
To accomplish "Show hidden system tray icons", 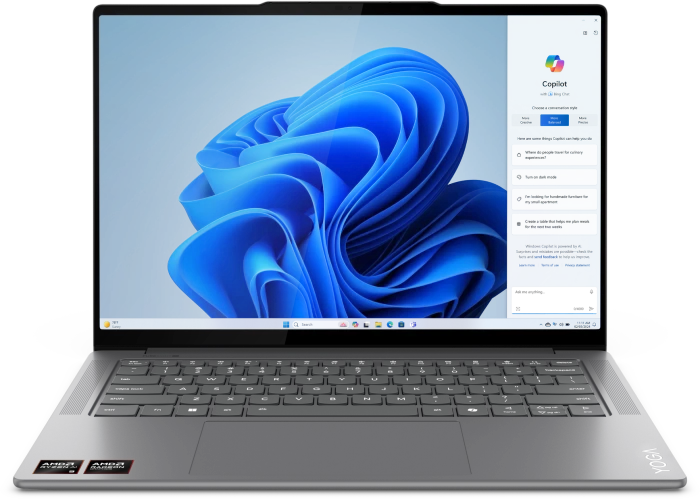I will [541, 324].
